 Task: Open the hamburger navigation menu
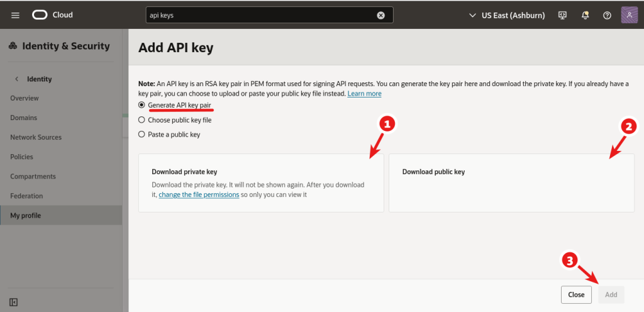(x=16, y=15)
